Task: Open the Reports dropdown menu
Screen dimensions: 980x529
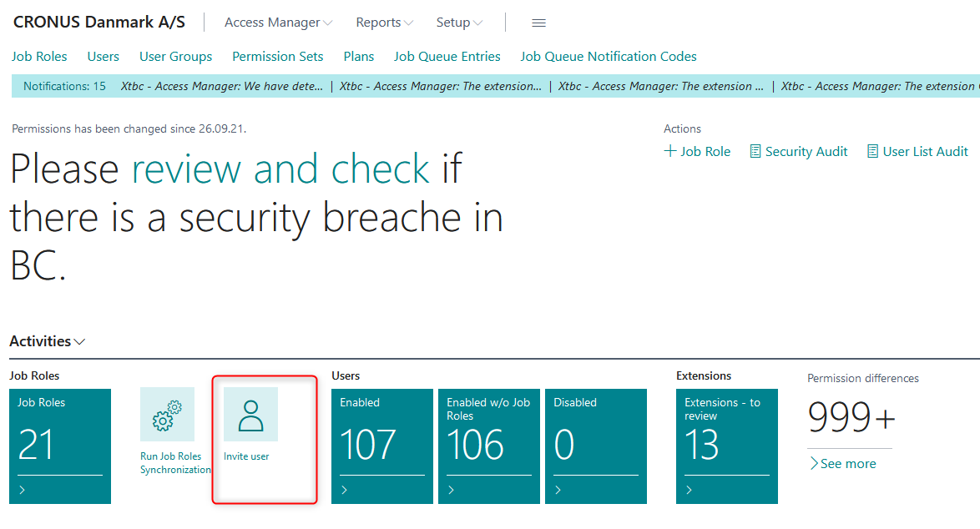Action: (x=384, y=23)
